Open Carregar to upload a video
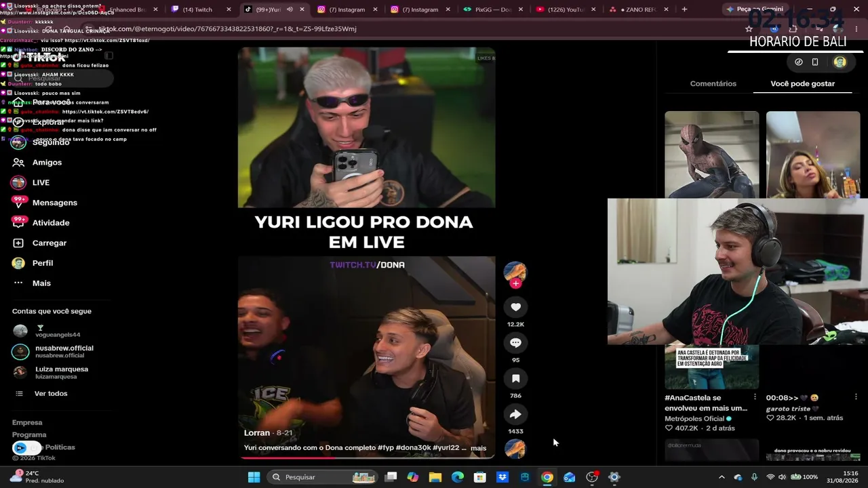 click(40, 243)
